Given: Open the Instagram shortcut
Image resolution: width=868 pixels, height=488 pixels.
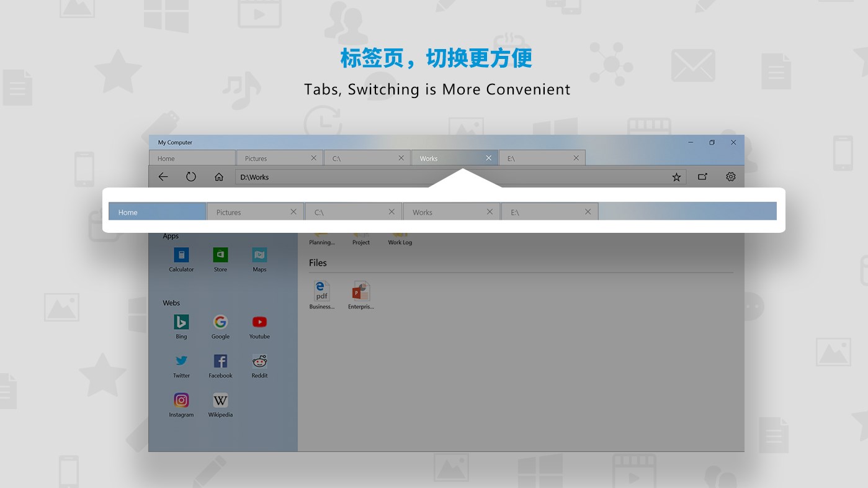Looking at the screenshot, I should point(181,400).
